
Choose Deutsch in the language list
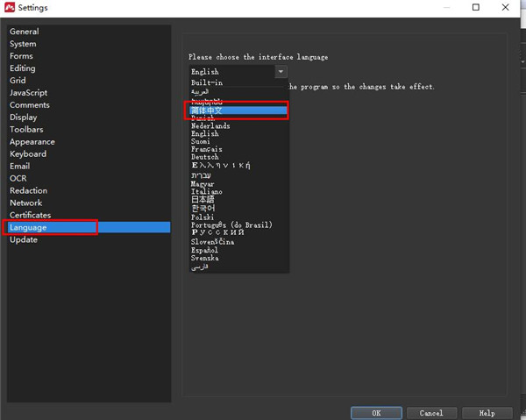coord(205,158)
